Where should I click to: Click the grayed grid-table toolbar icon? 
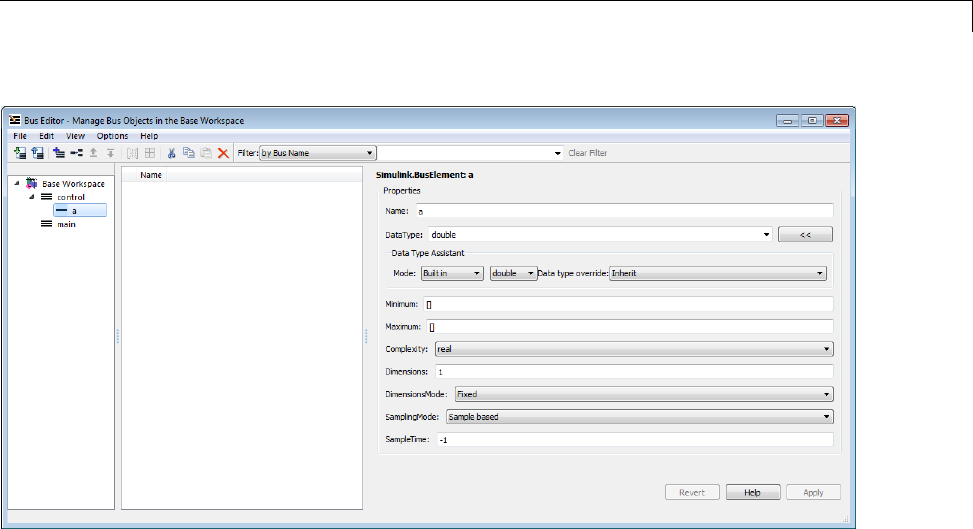(150, 153)
